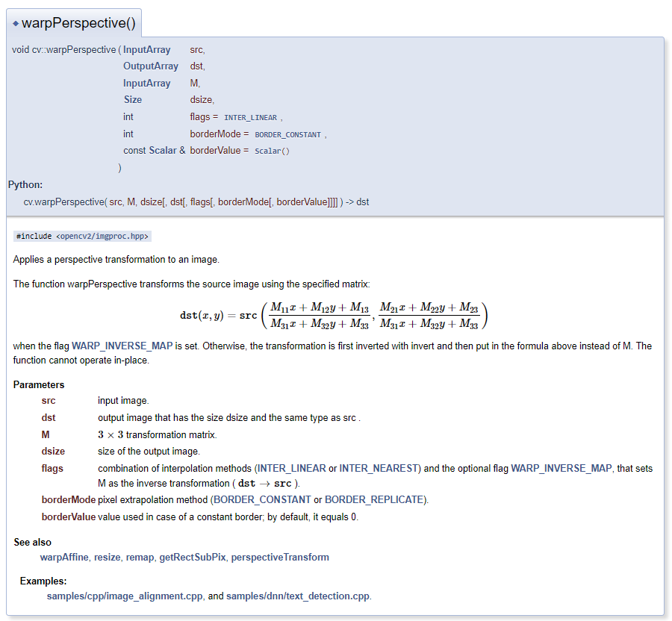Screen dimensions: 672x621
Task: Click the 'void cv::warpPerspective (' signature text
Action: tap(66, 50)
